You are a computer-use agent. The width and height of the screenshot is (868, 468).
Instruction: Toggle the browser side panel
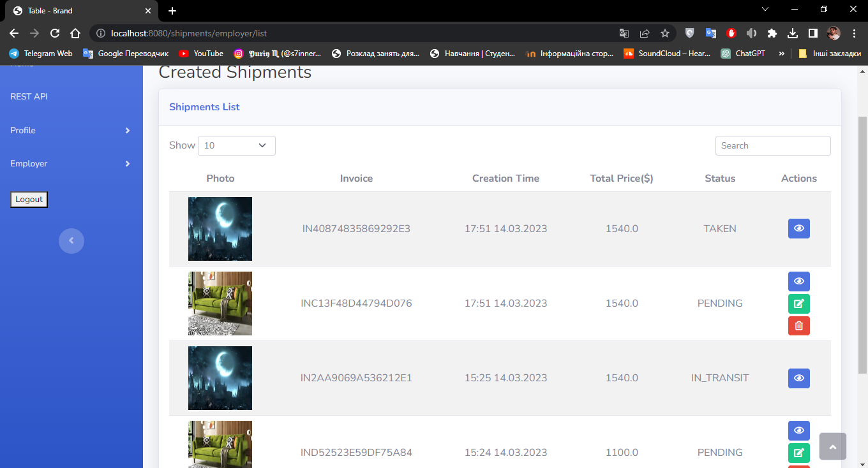813,33
